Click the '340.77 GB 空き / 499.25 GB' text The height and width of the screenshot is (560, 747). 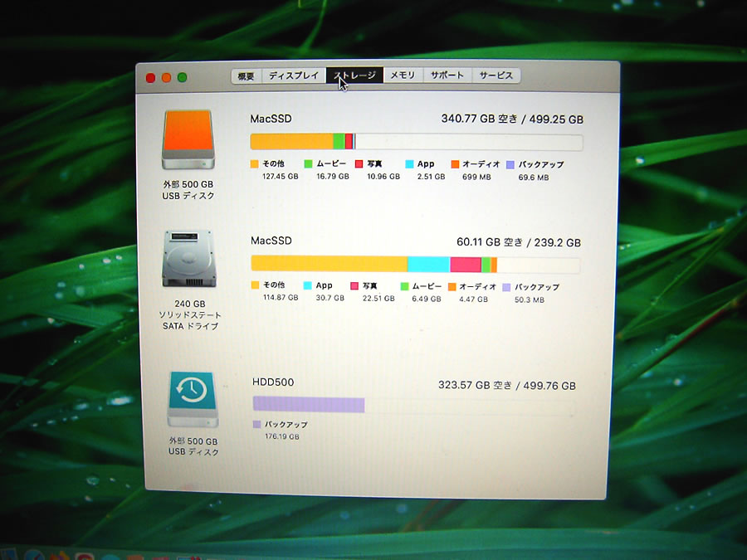512,119
